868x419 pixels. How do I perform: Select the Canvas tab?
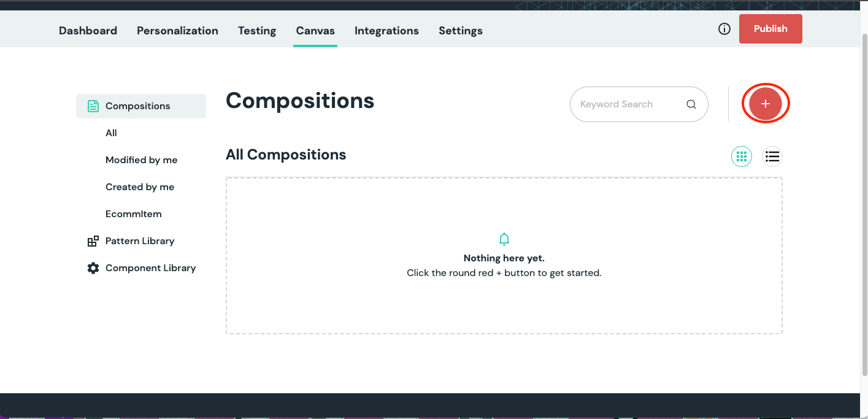click(315, 31)
